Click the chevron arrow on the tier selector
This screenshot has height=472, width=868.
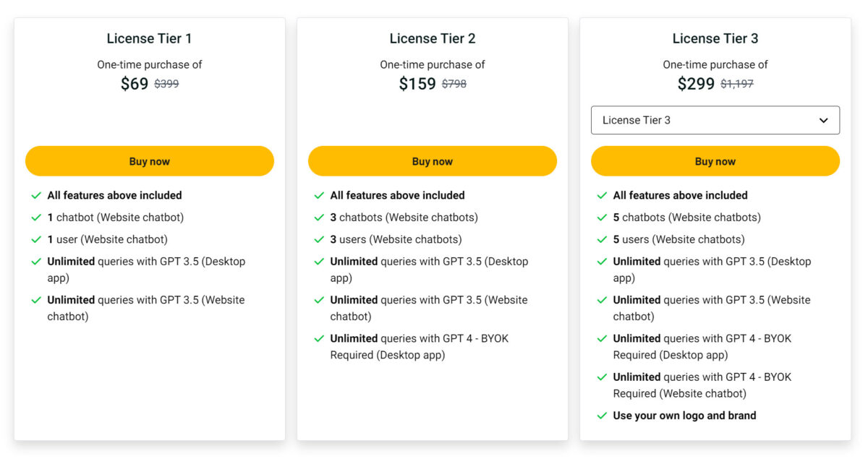pyautogui.click(x=825, y=120)
